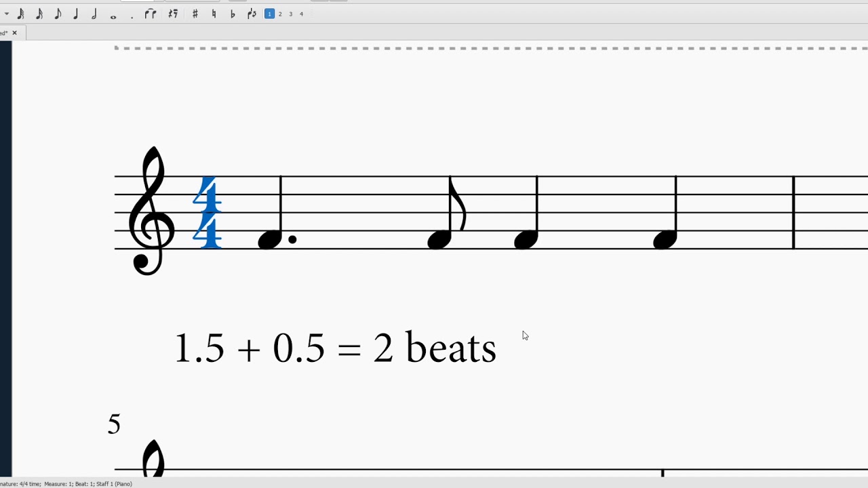Screen dimensions: 868x488
Task: Click the first barline of the staff
Action: tap(794, 212)
